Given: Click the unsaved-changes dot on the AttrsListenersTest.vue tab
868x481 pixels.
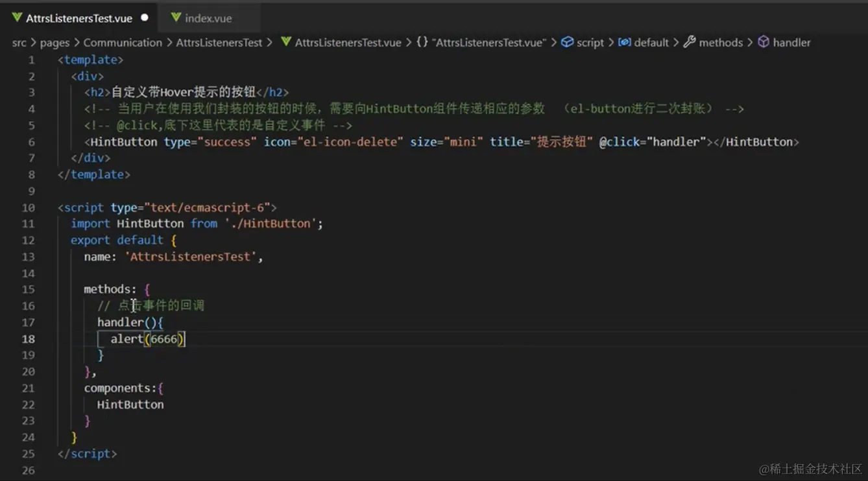Looking at the screenshot, I should (x=144, y=18).
